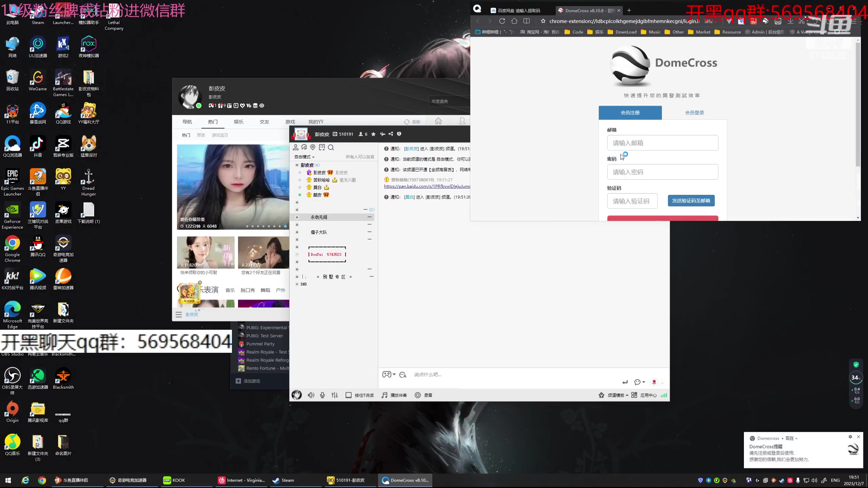Image resolution: width=868 pixels, height=488 pixels.
Task: Open the 自由模式 dropdown
Action: (304, 157)
